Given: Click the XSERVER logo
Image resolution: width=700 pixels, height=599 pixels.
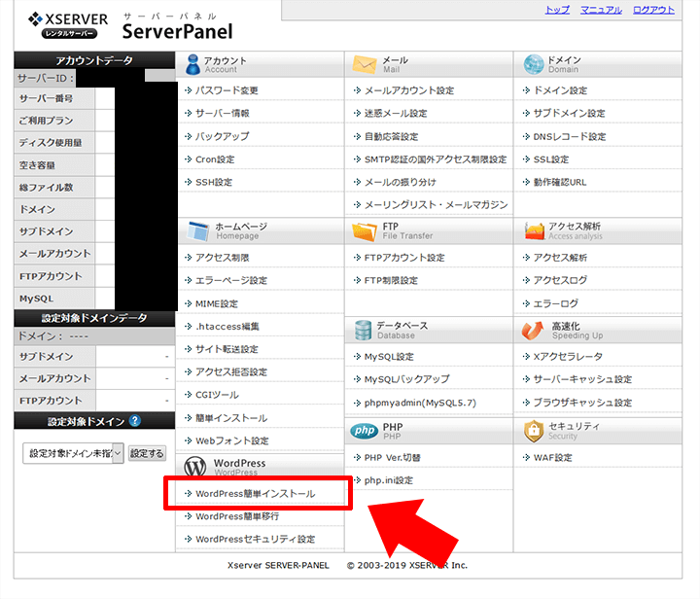Looking at the screenshot, I should (x=68, y=25).
